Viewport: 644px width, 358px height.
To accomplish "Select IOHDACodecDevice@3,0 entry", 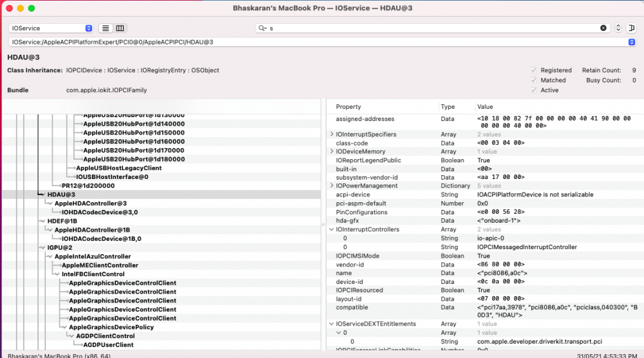I will [100, 212].
